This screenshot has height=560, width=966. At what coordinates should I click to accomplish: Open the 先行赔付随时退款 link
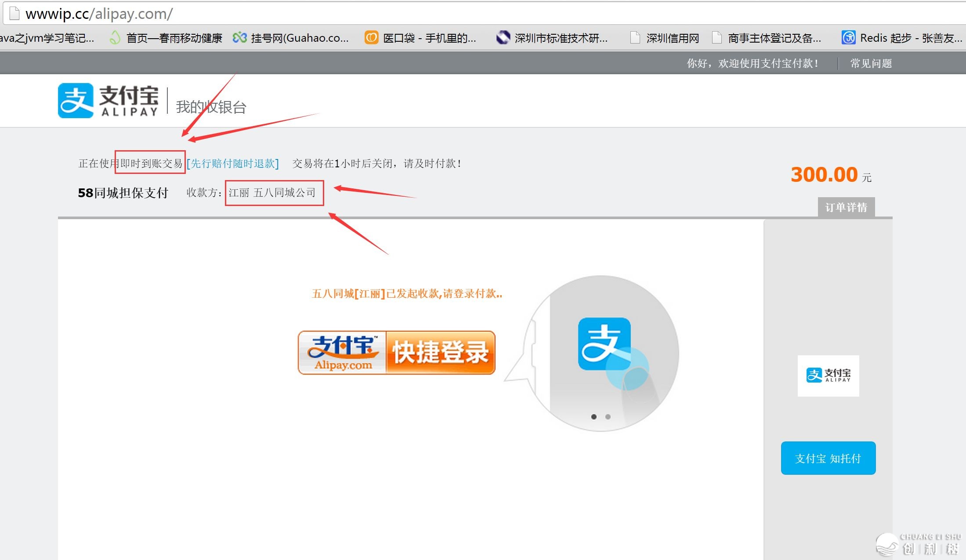tap(233, 163)
